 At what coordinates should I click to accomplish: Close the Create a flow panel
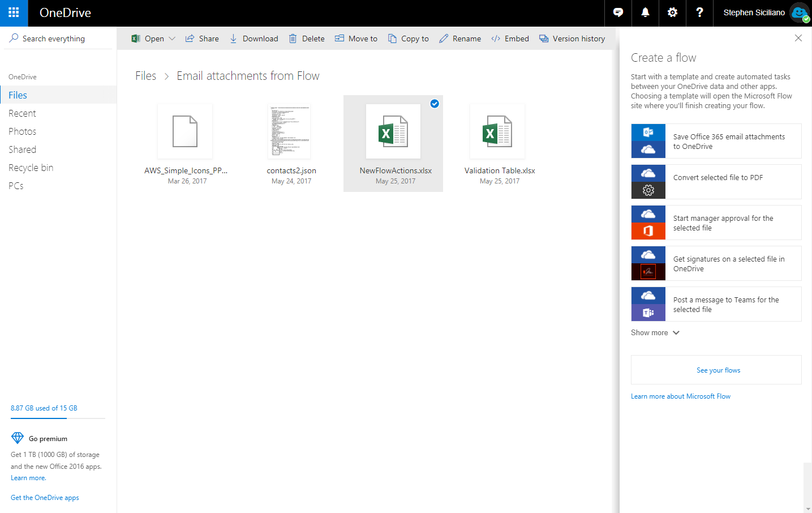tap(798, 38)
